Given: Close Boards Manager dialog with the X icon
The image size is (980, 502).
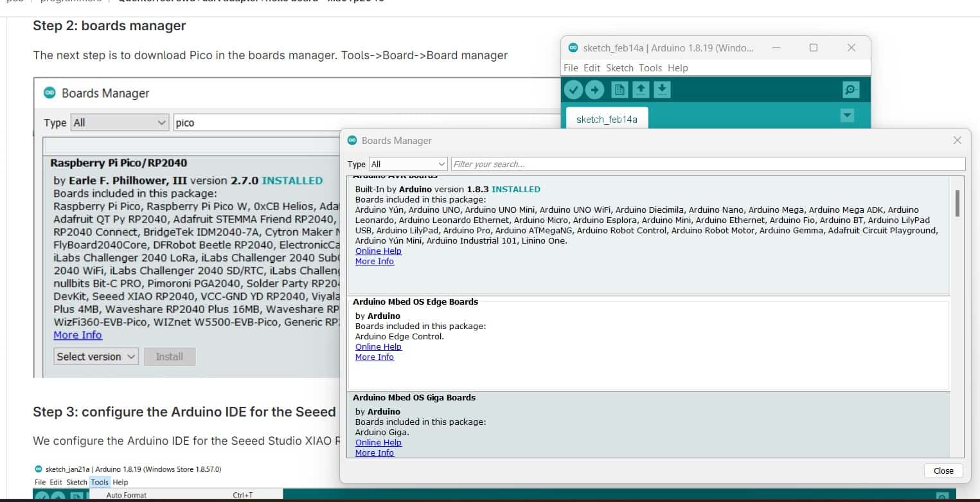Looking at the screenshot, I should 957,140.
